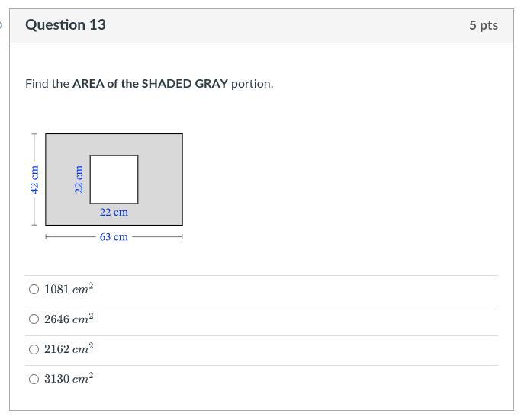The width and height of the screenshot is (521, 420).
Task: Select the 1081 cm² radio button
Action: pyautogui.click(x=34, y=290)
